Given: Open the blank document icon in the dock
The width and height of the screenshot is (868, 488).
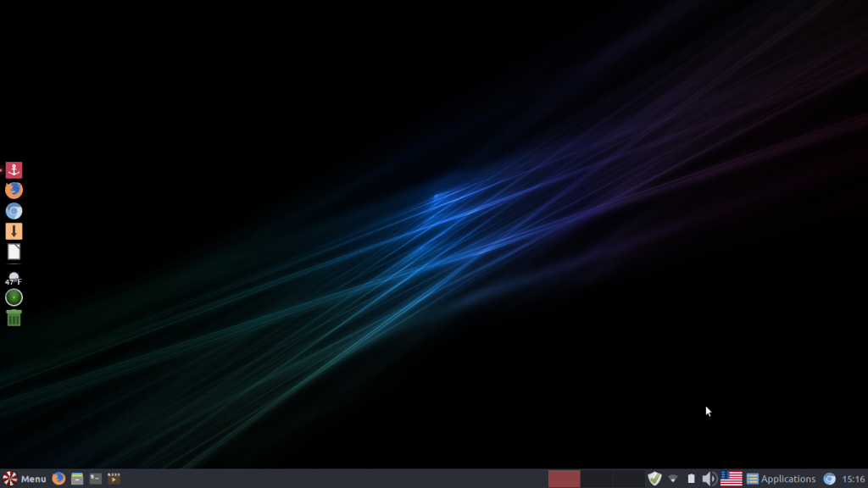Looking at the screenshot, I should (14, 252).
